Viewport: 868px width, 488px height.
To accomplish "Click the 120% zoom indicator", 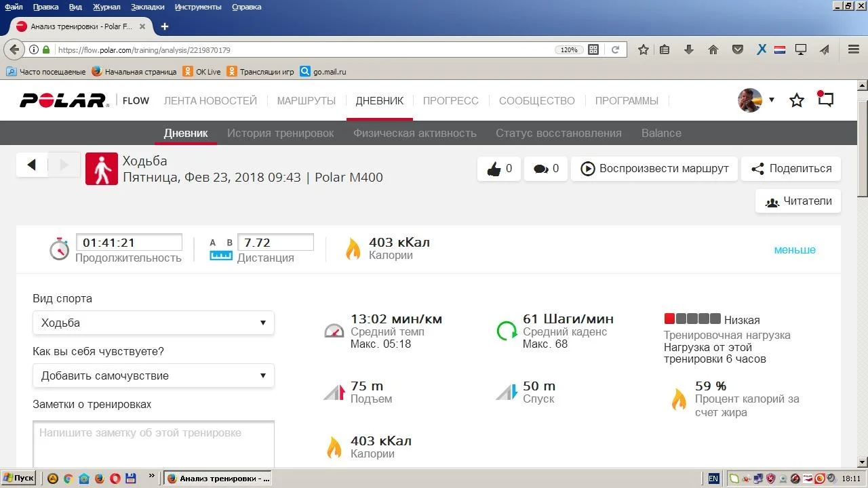I will point(569,49).
